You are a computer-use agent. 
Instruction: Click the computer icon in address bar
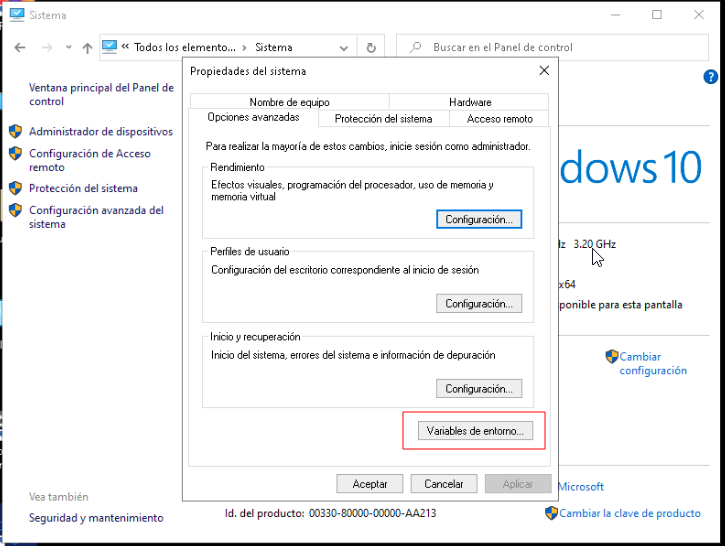click(110, 47)
